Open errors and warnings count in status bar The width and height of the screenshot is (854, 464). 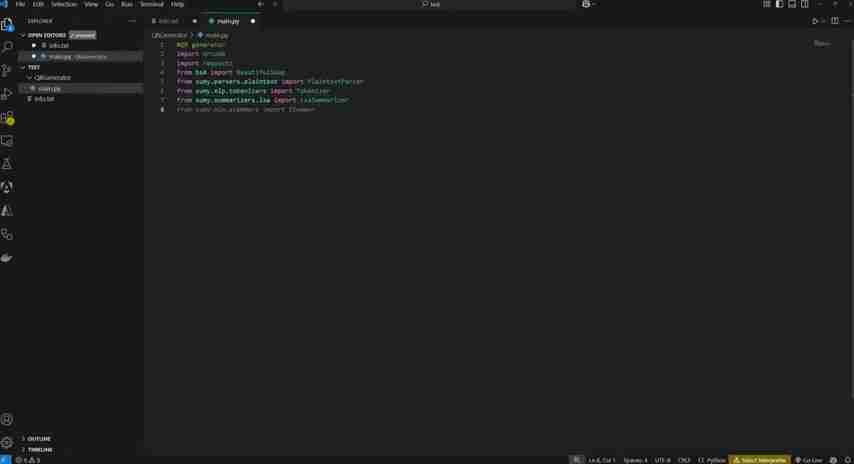tap(27, 460)
